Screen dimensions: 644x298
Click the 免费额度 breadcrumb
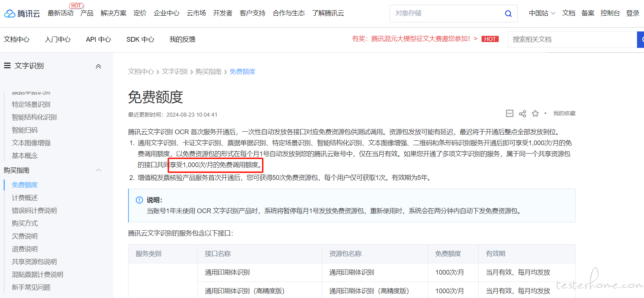click(242, 72)
